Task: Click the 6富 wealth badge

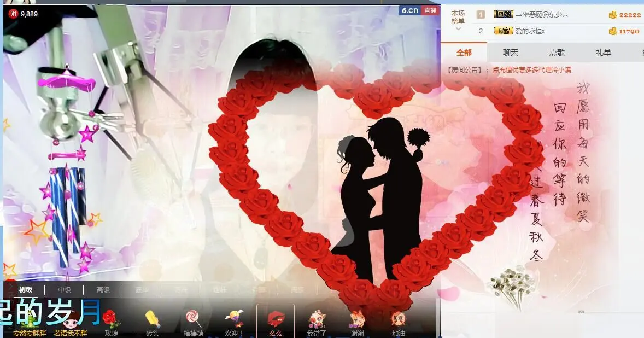Action: 503,31
